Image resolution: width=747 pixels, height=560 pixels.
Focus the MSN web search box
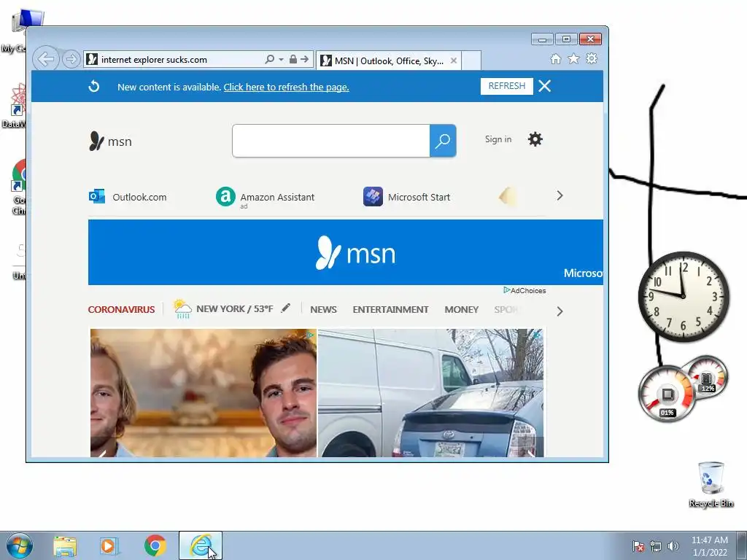(331, 141)
